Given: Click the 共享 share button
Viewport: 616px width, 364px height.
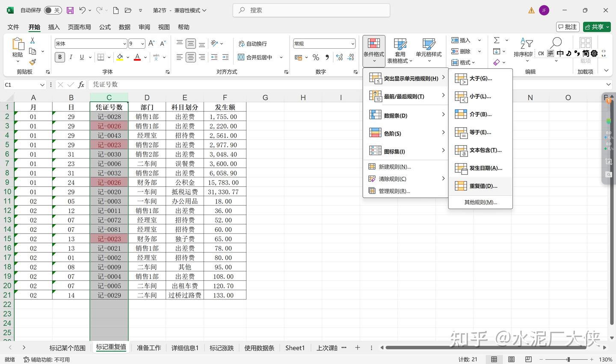Looking at the screenshot, I should pos(596,27).
